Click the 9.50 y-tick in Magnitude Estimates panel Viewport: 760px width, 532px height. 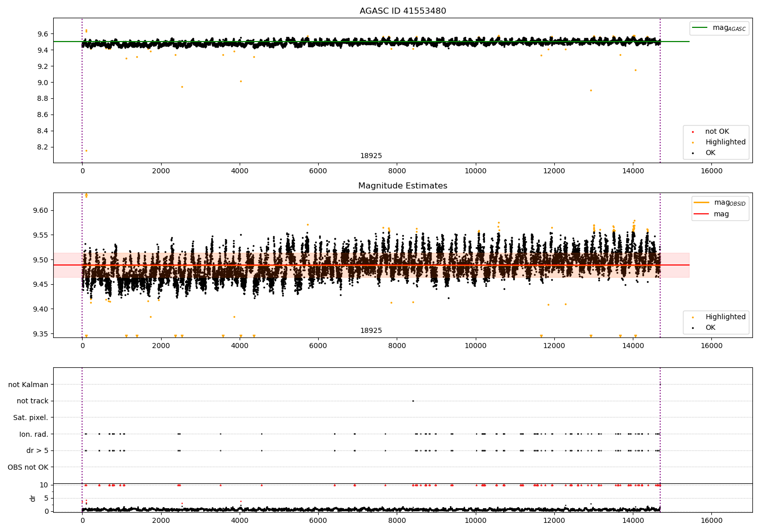pos(41,260)
